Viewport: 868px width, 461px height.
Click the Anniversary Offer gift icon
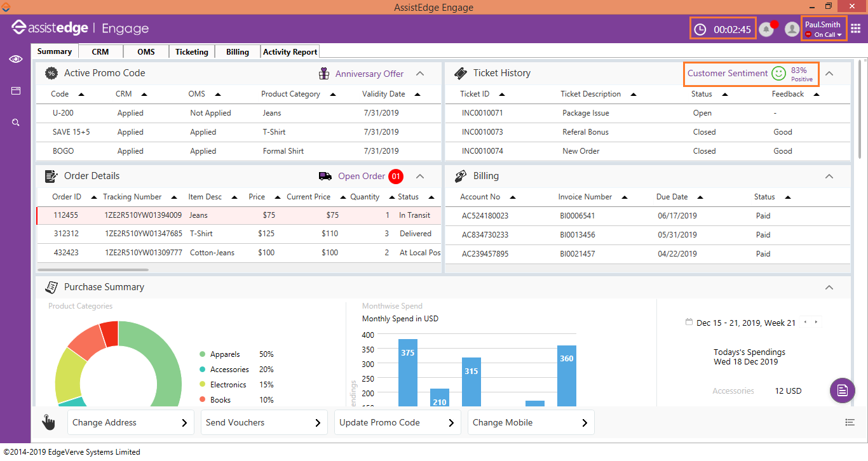324,74
